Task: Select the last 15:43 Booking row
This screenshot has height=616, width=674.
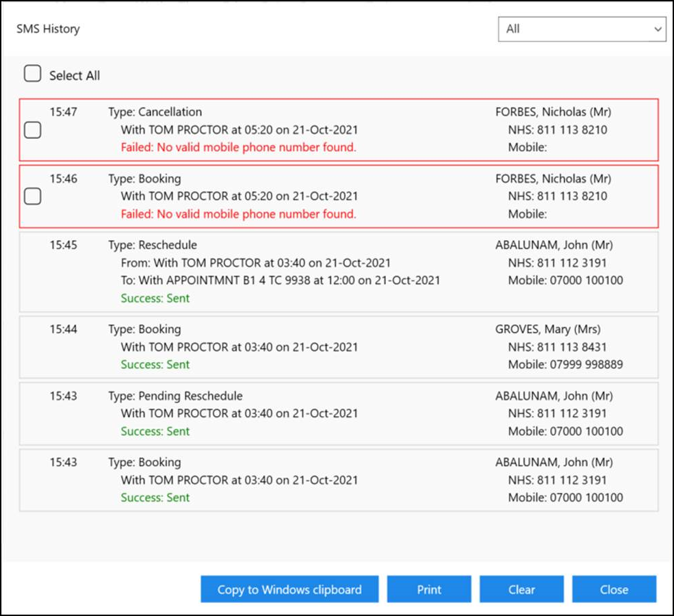Action: tap(339, 480)
